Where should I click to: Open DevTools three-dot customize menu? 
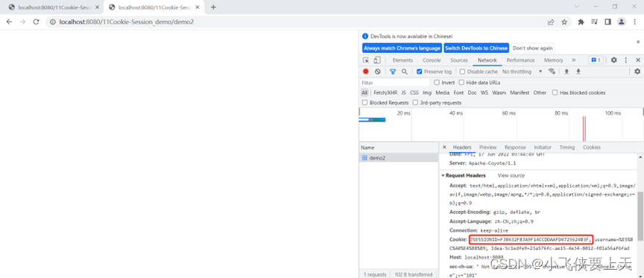(626, 60)
